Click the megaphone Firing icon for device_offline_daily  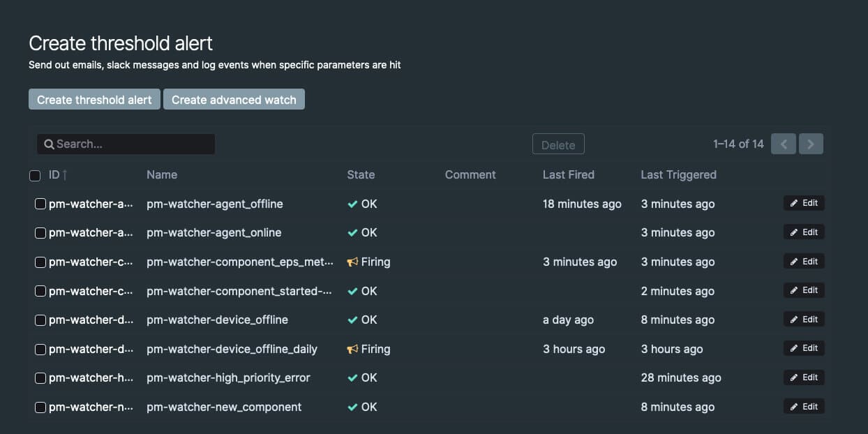352,349
